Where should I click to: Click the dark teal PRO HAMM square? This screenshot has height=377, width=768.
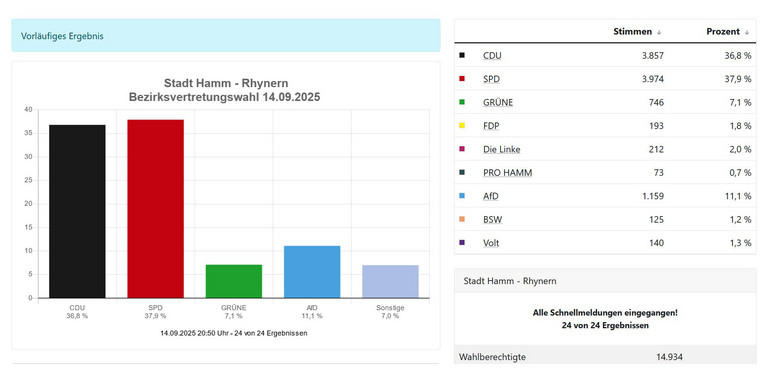[461, 173]
